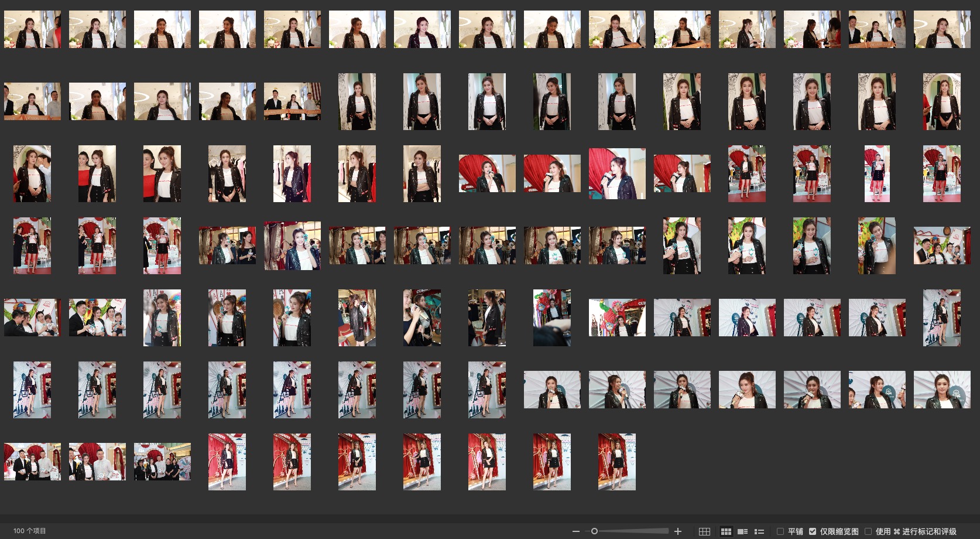980x539 pixels.
Task: Enable the 平铺 (tile) checkbox
Action: click(x=780, y=531)
